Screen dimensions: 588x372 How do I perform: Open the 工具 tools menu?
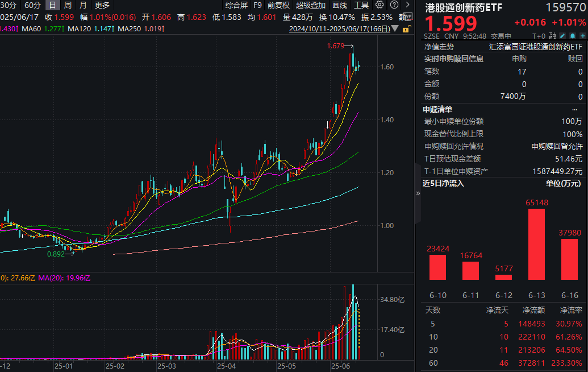pyautogui.click(x=362, y=5)
